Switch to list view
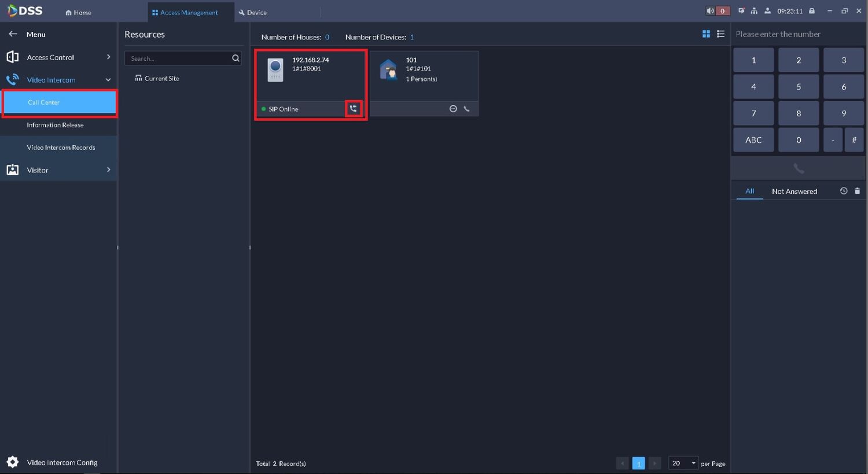Screen dimensions: 868x474 720,34
